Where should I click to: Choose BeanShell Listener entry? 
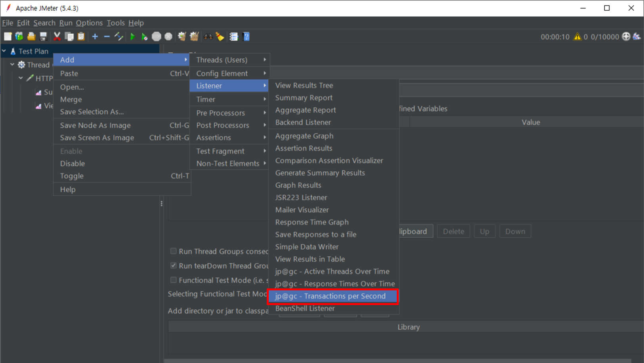tap(334, 308)
